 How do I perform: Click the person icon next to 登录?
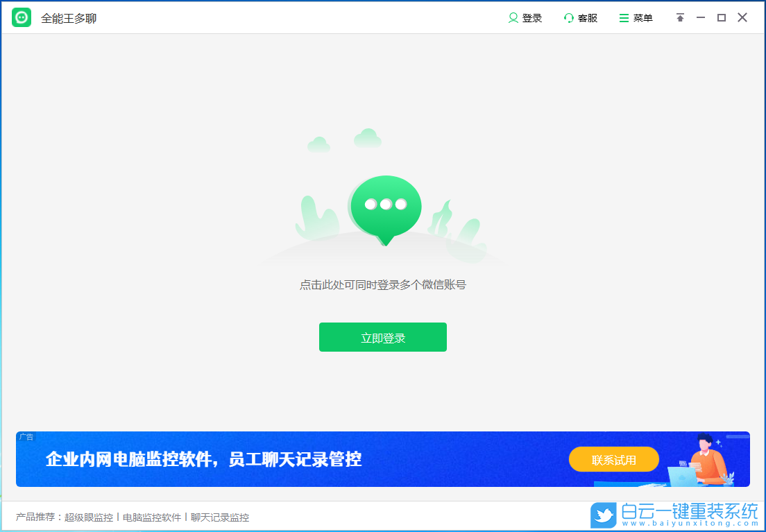pyautogui.click(x=513, y=17)
